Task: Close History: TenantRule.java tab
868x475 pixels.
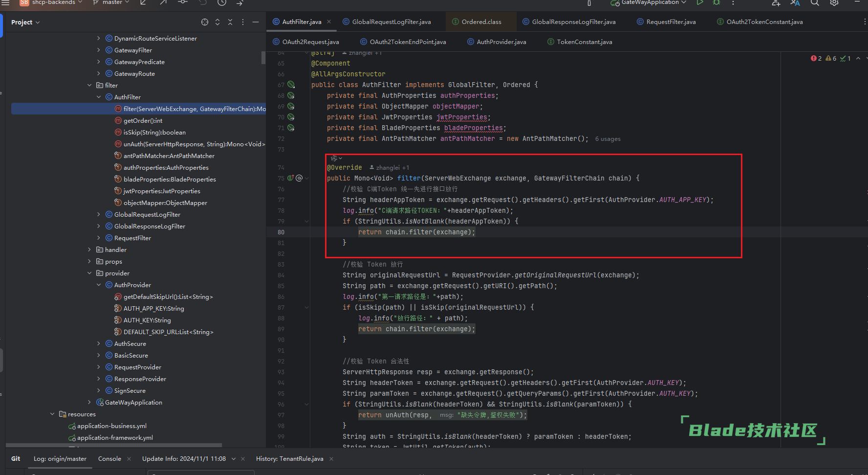Action: coord(331,458)
